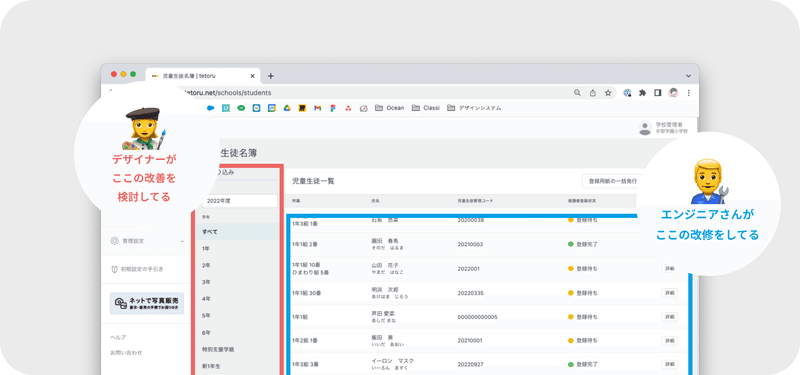Click the 1年1組 30番 class cell
The height and width of the screenshot is (375, 800).
tap(308, 293)
